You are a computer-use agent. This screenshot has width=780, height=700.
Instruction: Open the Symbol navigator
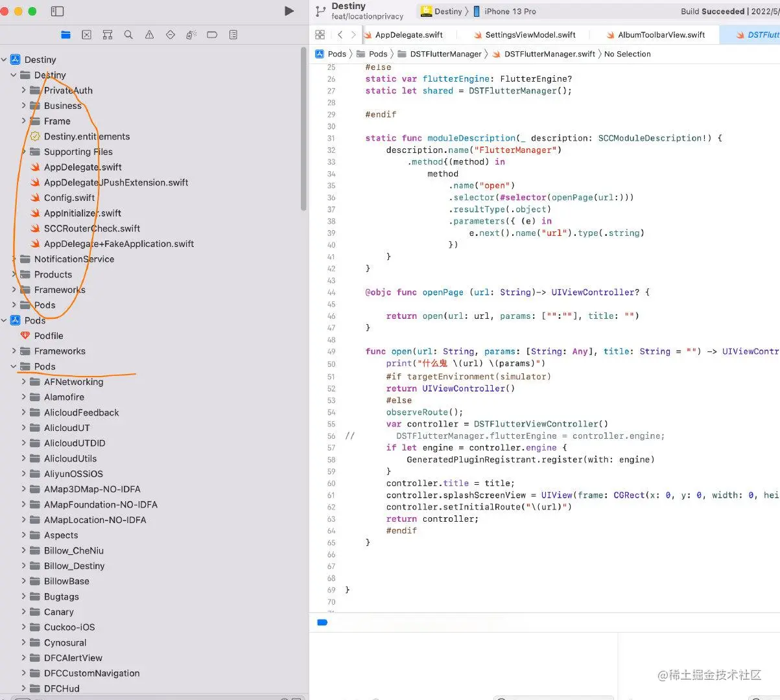[x=108, y=35]
